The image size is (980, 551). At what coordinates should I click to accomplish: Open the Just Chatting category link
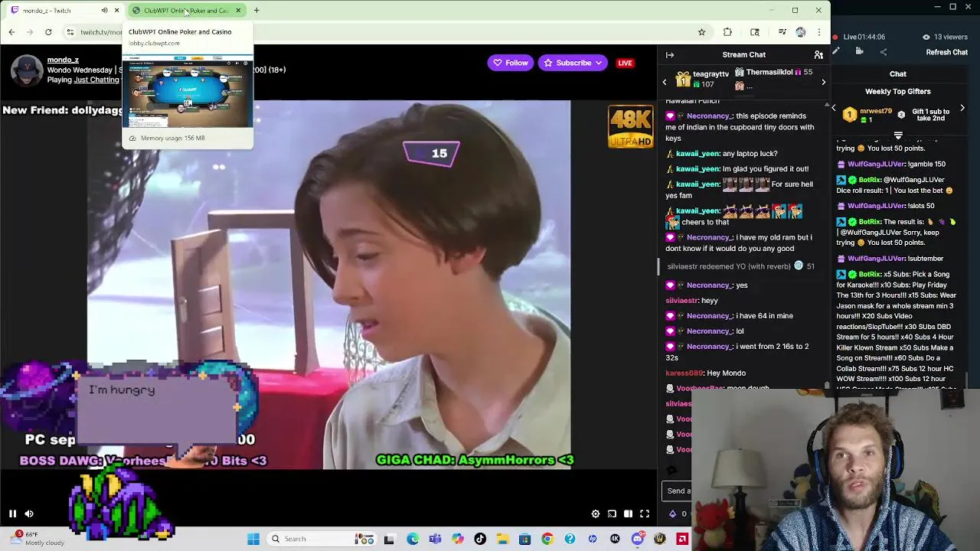[x=96, y=80]
